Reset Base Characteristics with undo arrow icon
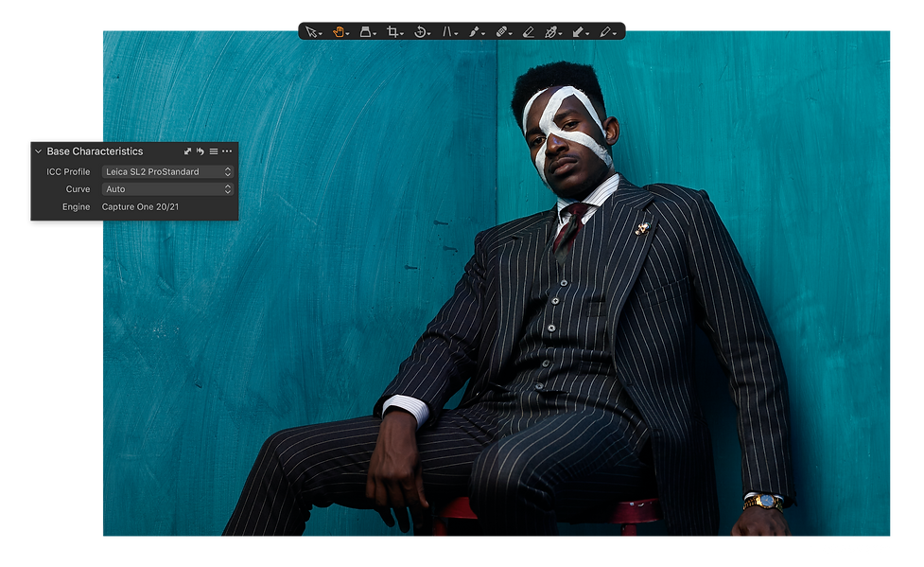The width and height of the screenshot is (924, 567). click(x=200, y=151)
